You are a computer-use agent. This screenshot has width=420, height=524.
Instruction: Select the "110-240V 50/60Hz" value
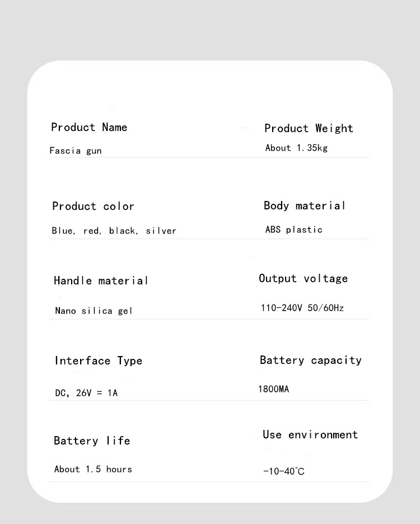pos(302,308)
